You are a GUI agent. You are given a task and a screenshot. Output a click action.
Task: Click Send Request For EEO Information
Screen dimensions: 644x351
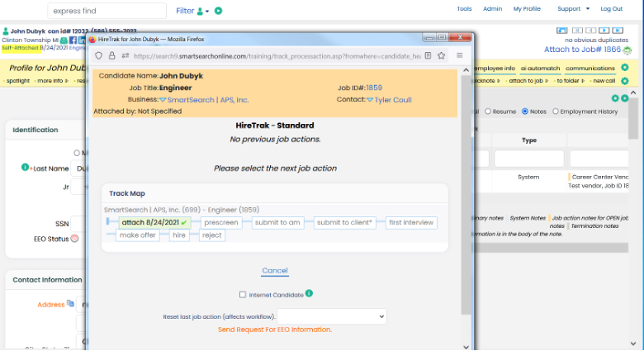(275, 330)
